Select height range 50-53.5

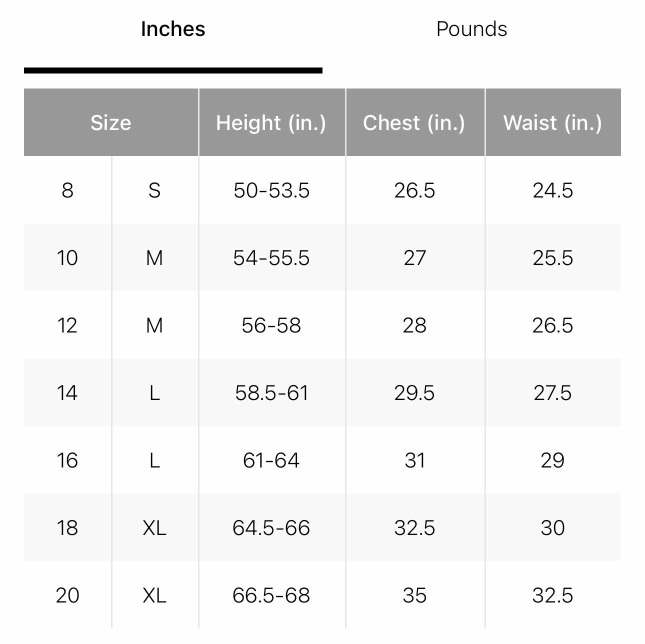tap(271, 190)
